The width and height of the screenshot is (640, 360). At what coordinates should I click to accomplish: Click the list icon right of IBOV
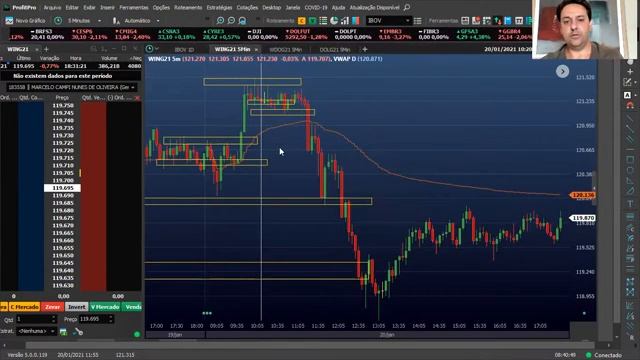pos(418,21)
